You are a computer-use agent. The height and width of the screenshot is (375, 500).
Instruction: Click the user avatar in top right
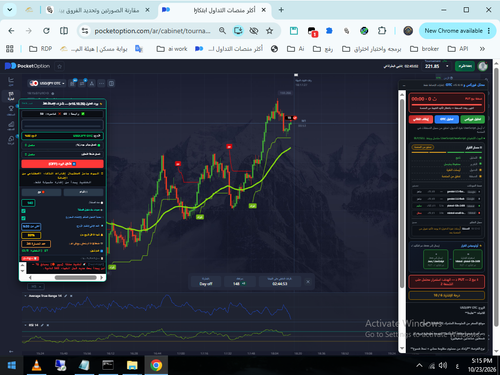(483, 66)
